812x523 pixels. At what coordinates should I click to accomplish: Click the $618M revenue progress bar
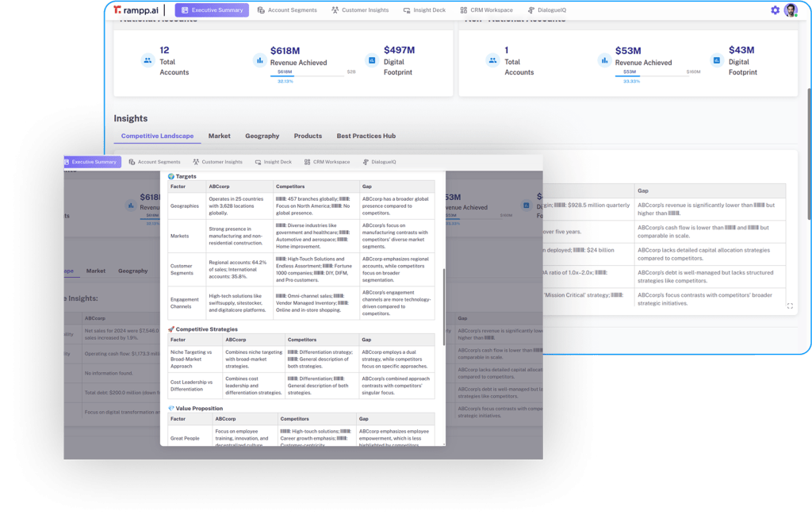click(x=305, y=76)
